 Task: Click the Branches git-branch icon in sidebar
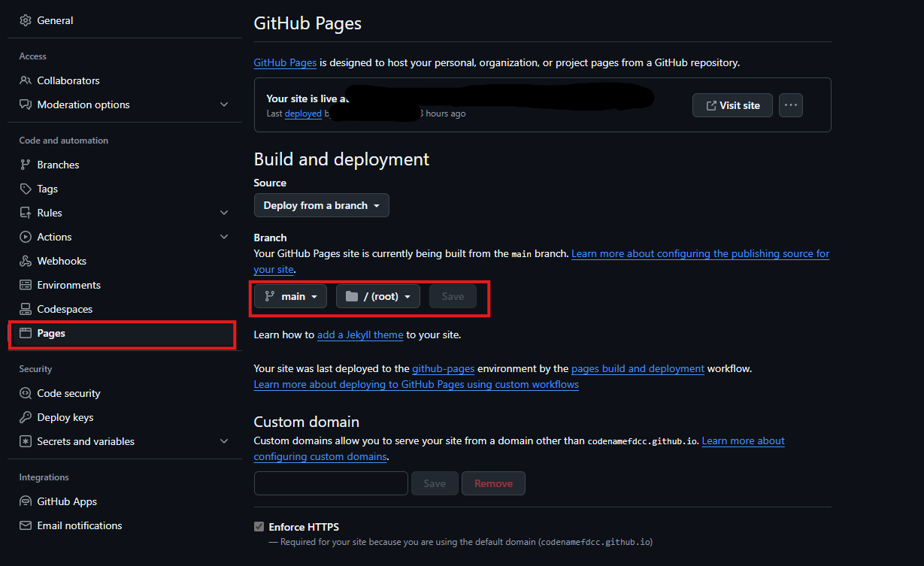point(26,165)
